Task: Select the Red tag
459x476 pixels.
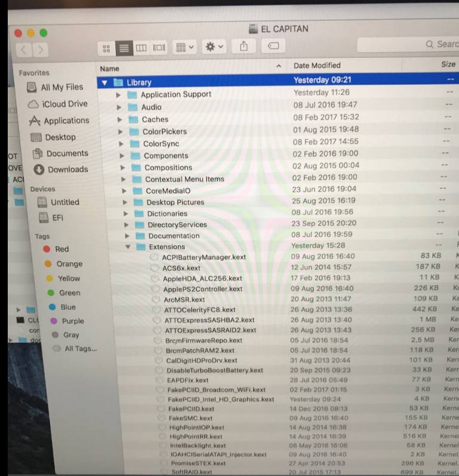Action: [x=62, y=249]
